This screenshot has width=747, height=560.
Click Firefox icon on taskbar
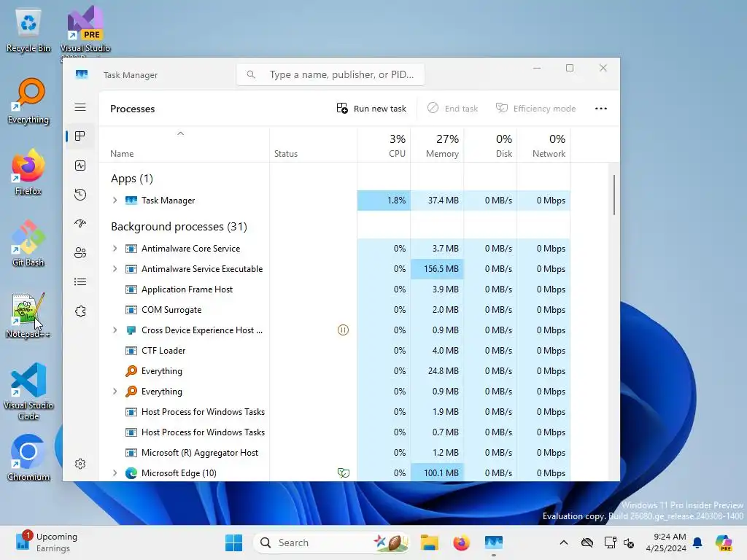[x=461, y=542]
